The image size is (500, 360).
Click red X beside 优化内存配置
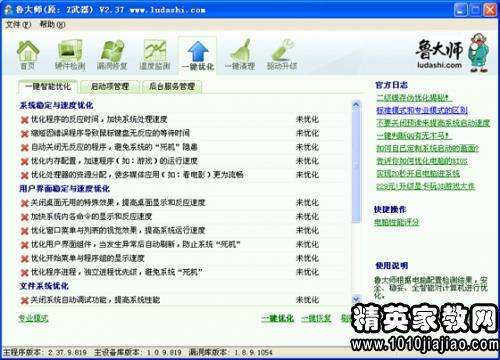24,162
